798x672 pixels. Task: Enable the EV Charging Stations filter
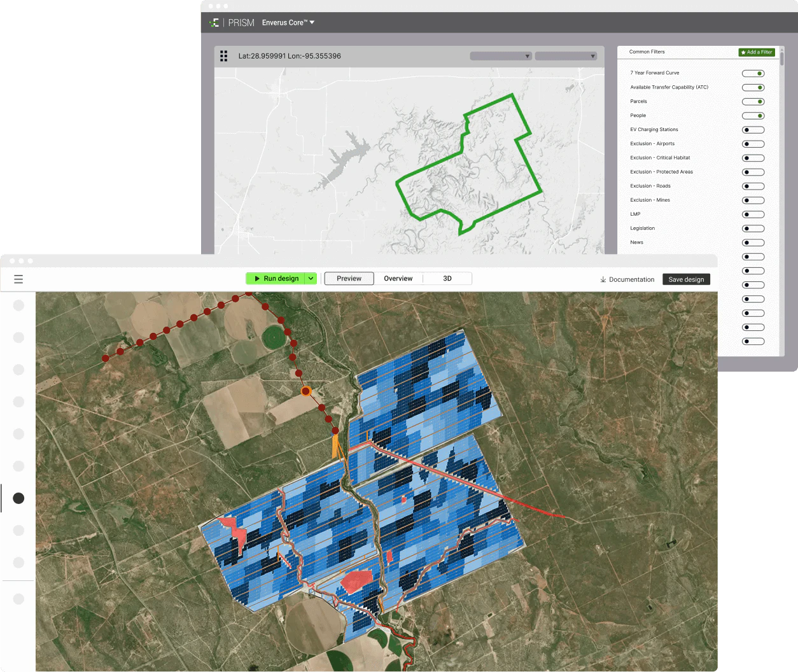tap(753, 130)
